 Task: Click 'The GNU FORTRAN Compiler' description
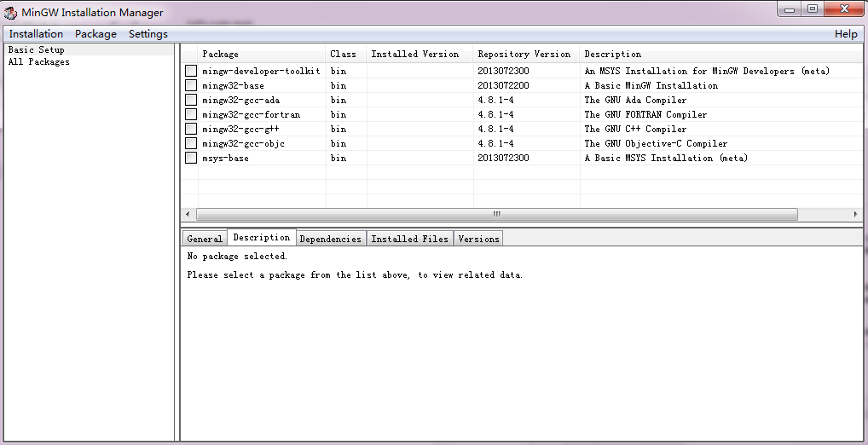point(645,114)
